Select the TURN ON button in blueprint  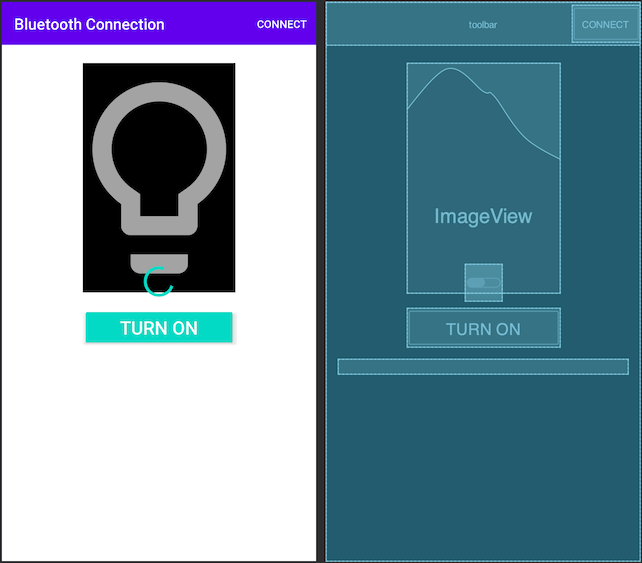pos(484,328)
